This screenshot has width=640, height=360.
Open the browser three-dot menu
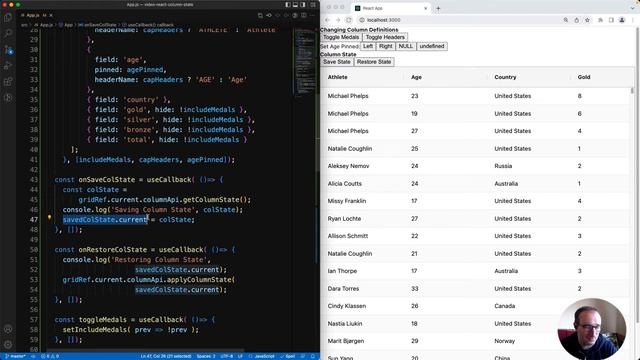633,20
